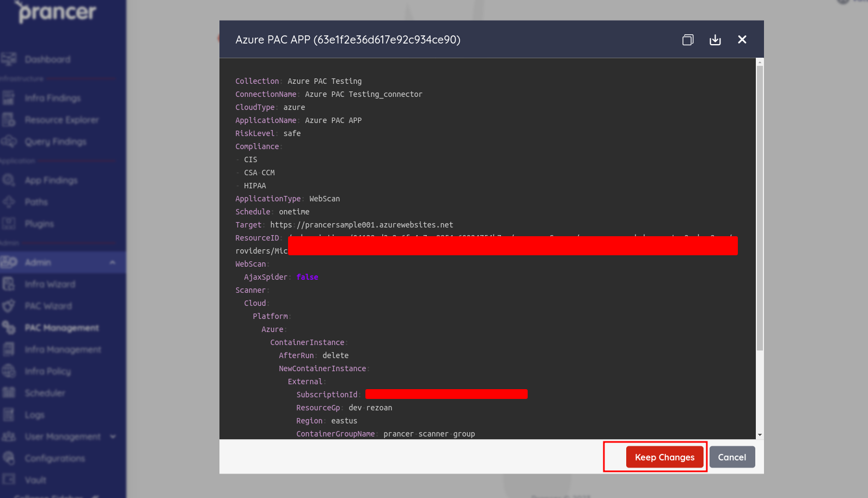Click the 'false' AjaxSpider value
The image size is (868, 498).
(307, 277)
